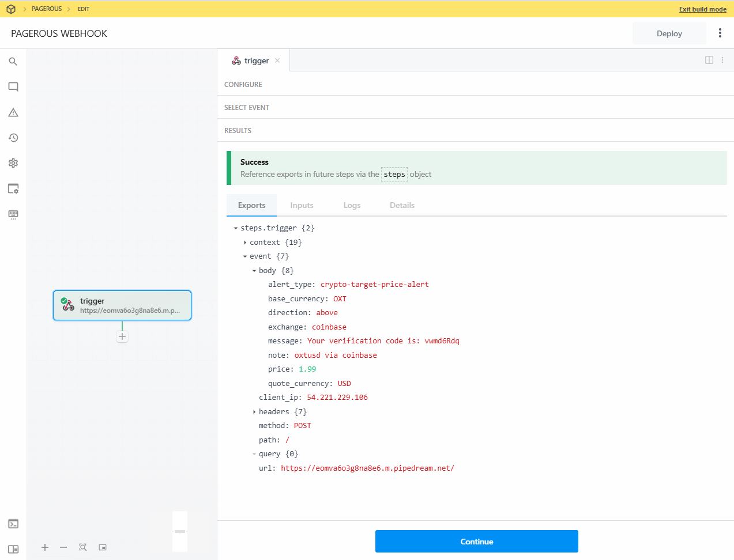Toggle the canvas minimap
This screenshot has height=560, width=734.
point(103,547)
